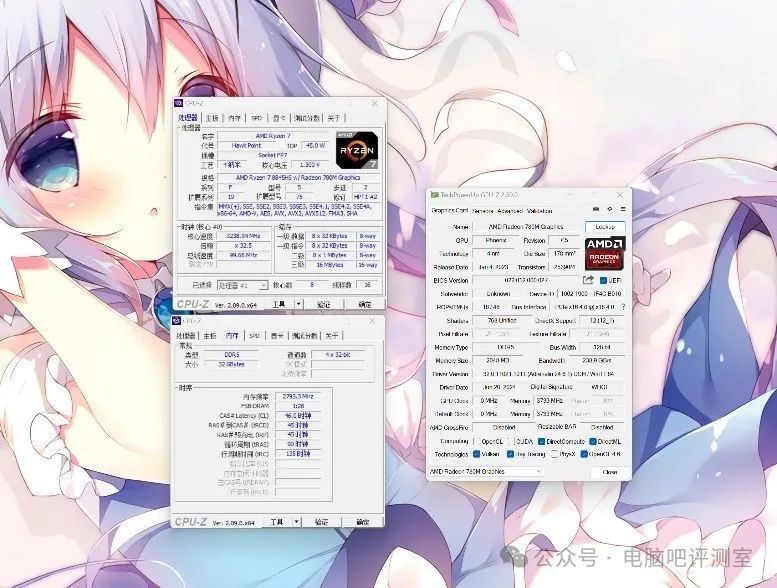The image size is (777, 588).
Task: Switch to 处理器 tab in lower CPU-Z
Action: coord(186,335)
